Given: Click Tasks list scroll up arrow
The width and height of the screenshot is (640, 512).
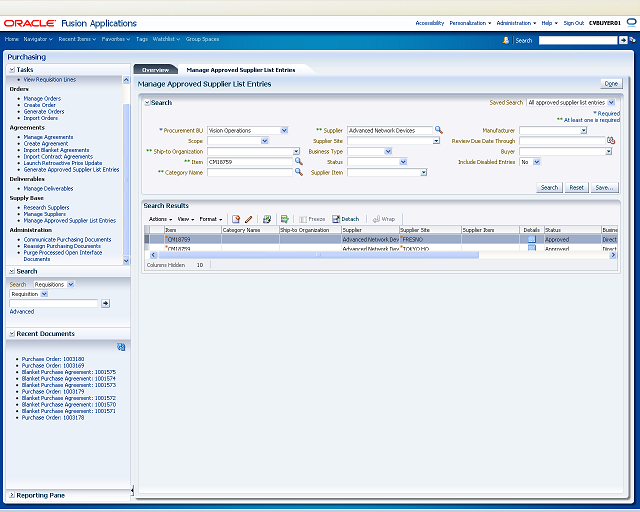Looking at the screenshot, I should coord(126,80).
